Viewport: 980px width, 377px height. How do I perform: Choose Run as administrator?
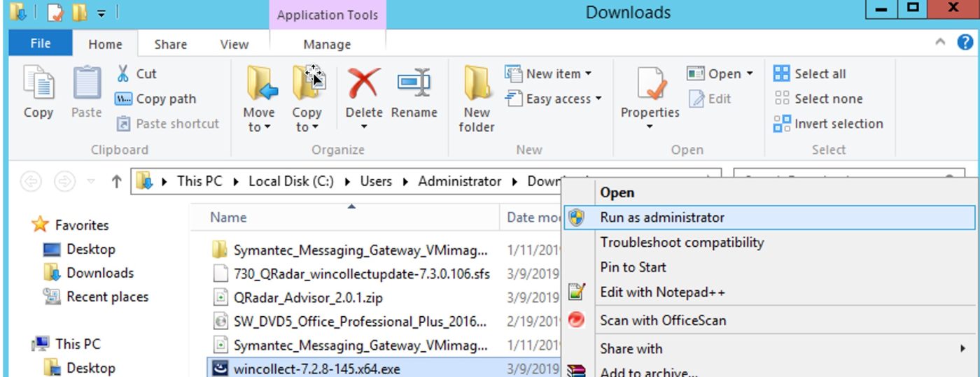(x=769, y=218)
